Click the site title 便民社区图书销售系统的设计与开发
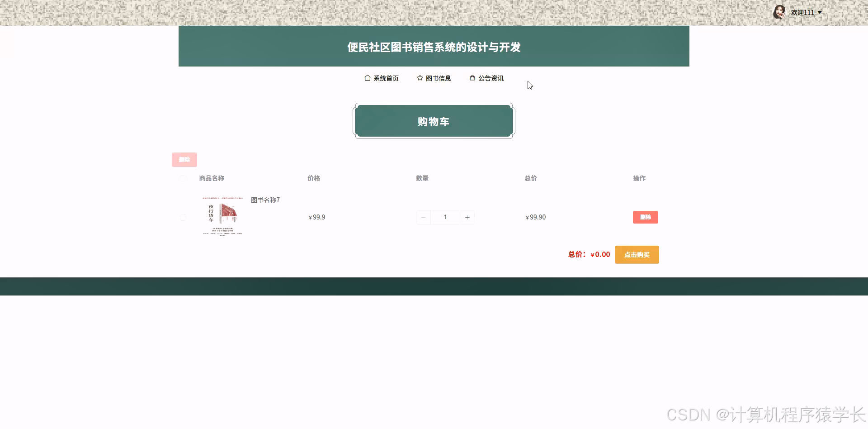868x429 pixels. coord(434,47)
